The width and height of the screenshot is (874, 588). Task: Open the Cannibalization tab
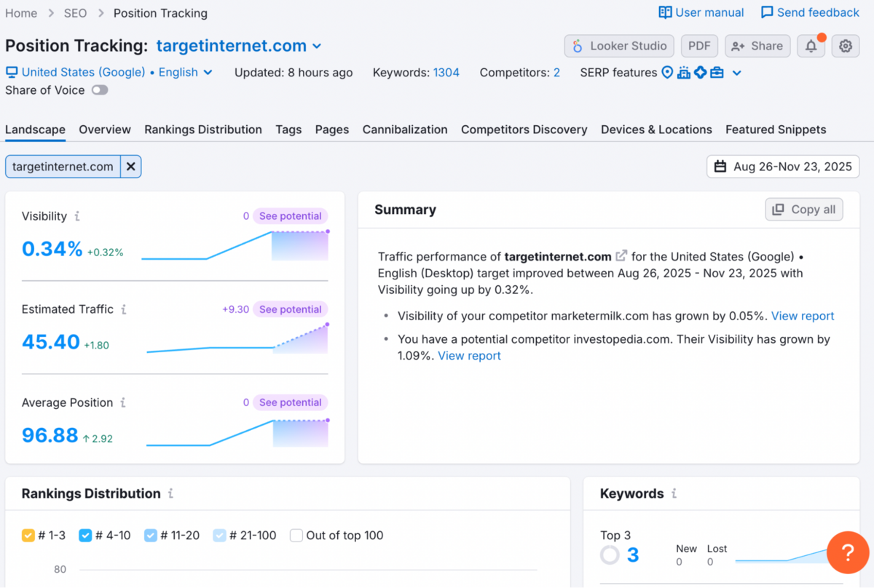click(x=405, y=130)
